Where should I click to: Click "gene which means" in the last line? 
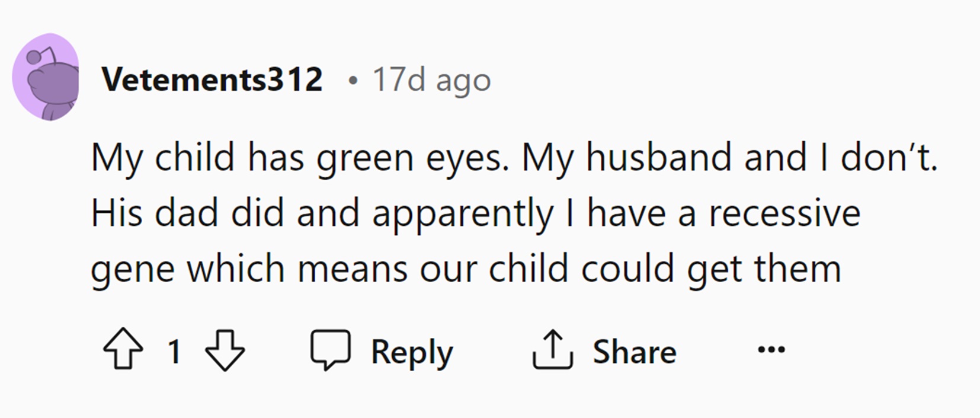pyautogui.click(x=249, y=269)
